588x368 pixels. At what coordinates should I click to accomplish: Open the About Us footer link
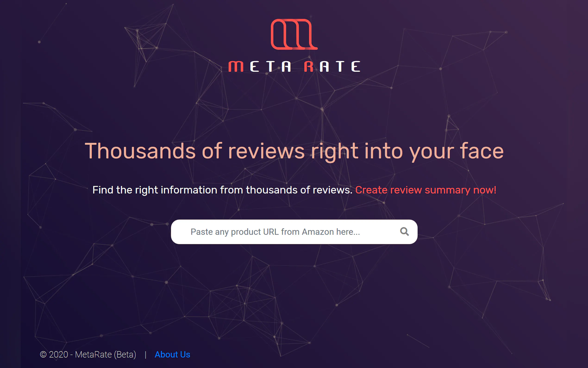[172, 355]
